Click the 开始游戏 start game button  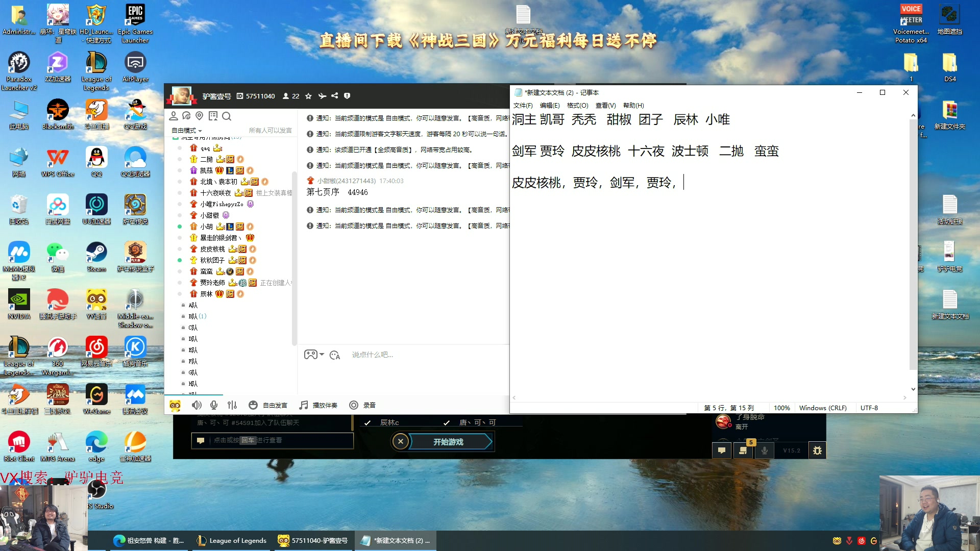449,442
